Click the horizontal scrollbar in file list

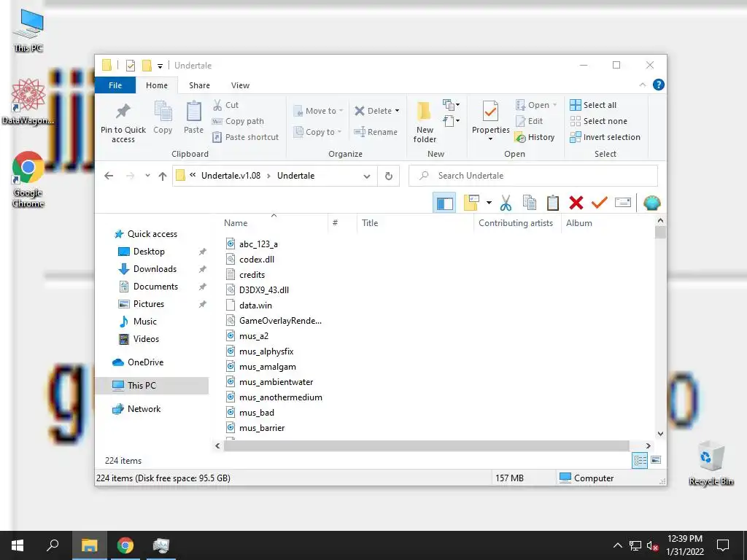[x=426, y=446]
